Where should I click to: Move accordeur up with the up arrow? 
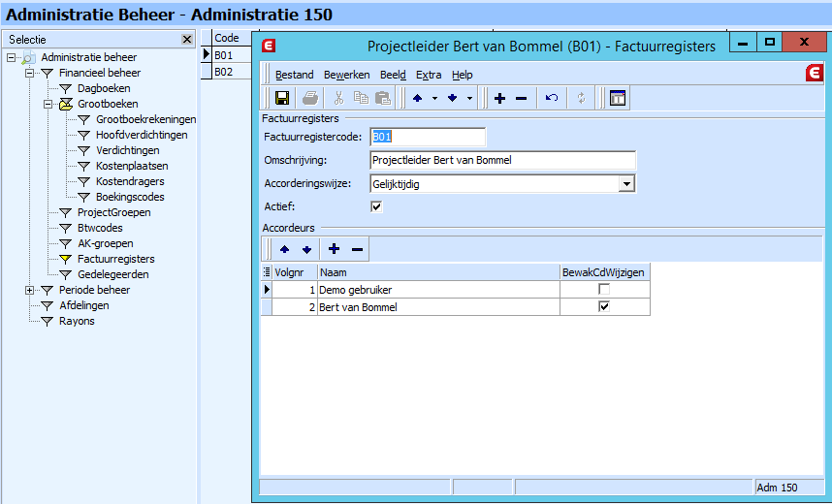[285, 250]
